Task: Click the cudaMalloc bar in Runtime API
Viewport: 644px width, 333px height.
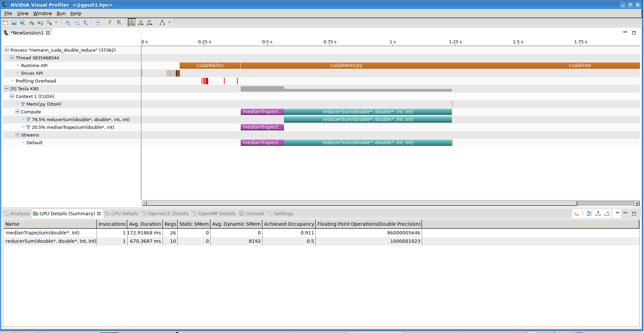Action: tap(210, 65)
